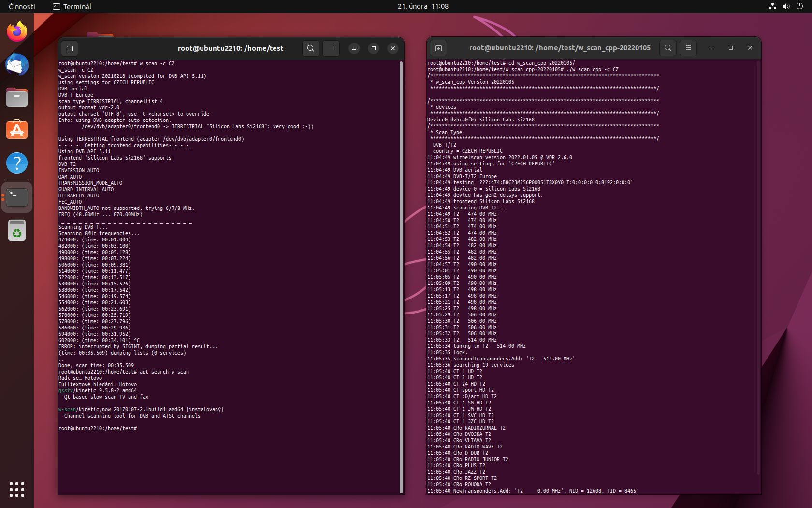
Task: Click search icon in right w_scan_cpp terminal
Action: (667, 48)
